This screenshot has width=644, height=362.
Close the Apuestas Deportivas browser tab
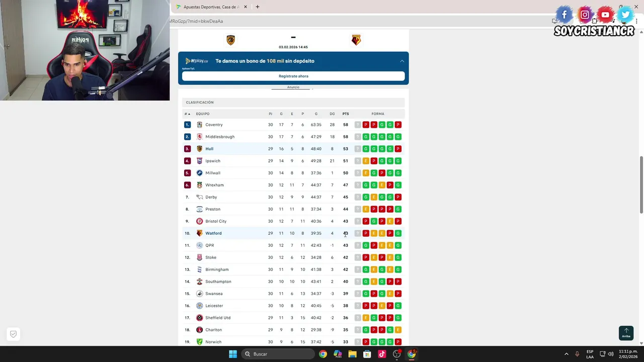[x=246, y=7]
